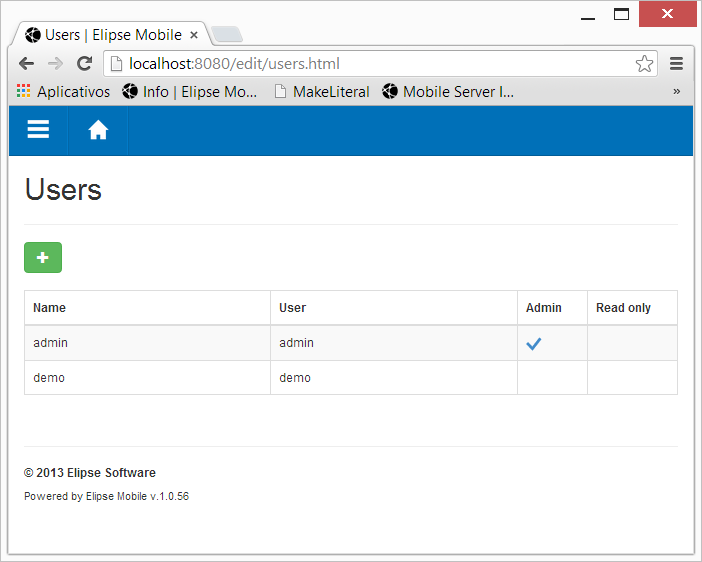Select the admin user cell

coord(394,343)
